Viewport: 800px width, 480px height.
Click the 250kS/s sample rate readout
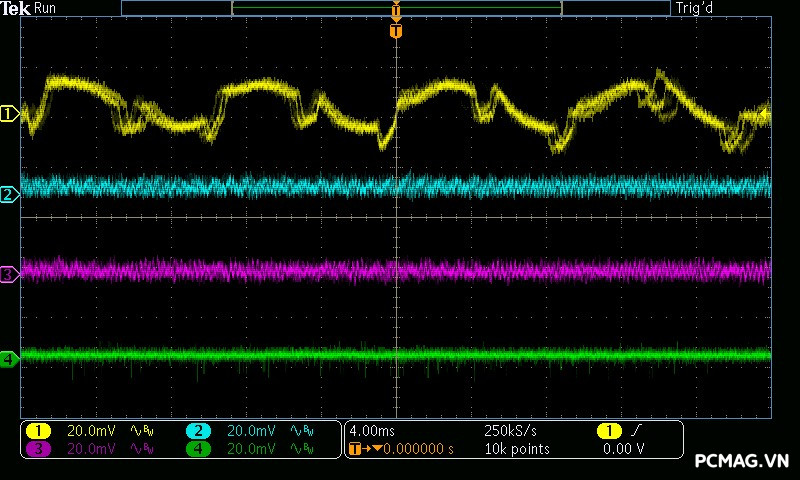pos(510,431)
